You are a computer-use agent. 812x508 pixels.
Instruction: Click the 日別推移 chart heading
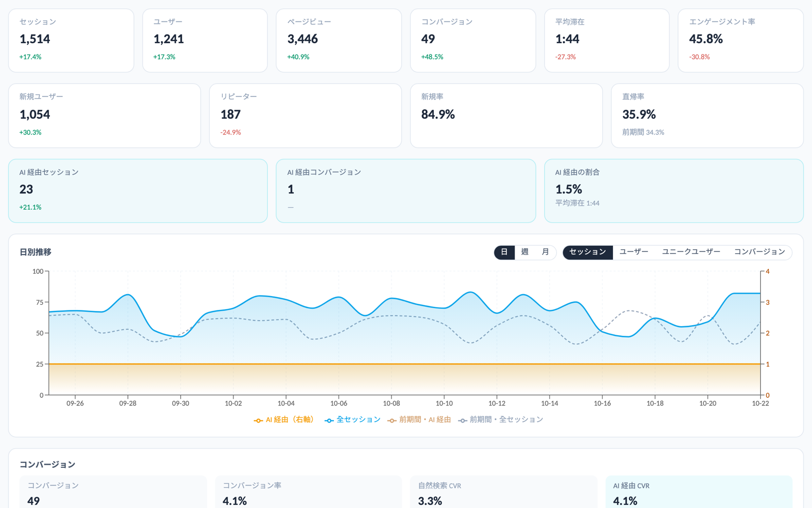tap(36, 252)
